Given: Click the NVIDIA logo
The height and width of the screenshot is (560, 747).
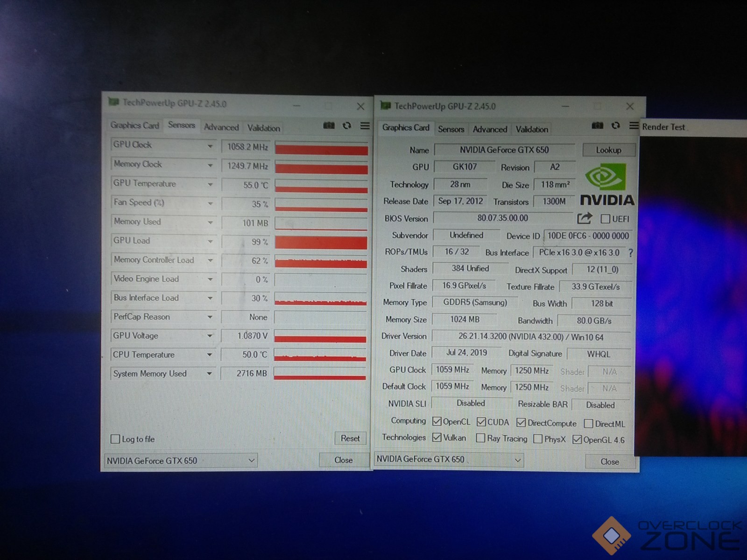Looking at the screenshot, I should 606,184.
